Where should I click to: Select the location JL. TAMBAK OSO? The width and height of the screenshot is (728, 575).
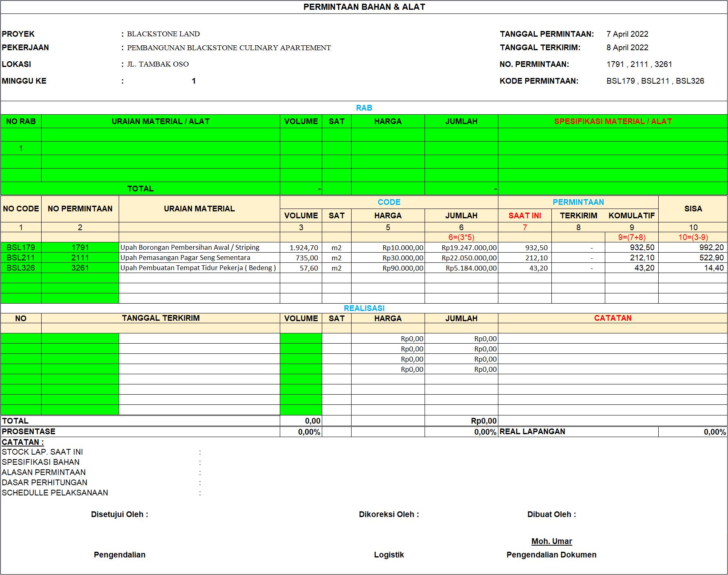click(158, 64)
